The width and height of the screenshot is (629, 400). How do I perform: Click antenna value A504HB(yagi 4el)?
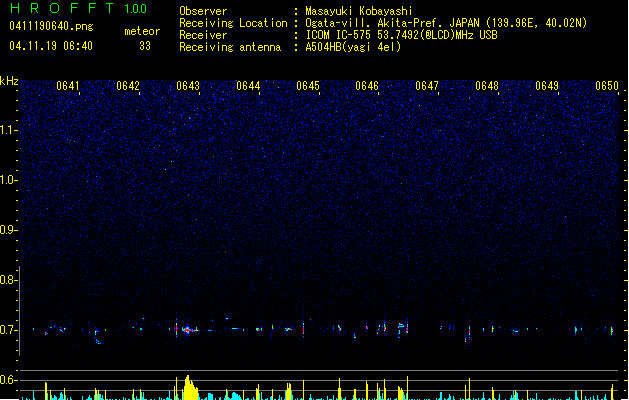coord(353,47)
